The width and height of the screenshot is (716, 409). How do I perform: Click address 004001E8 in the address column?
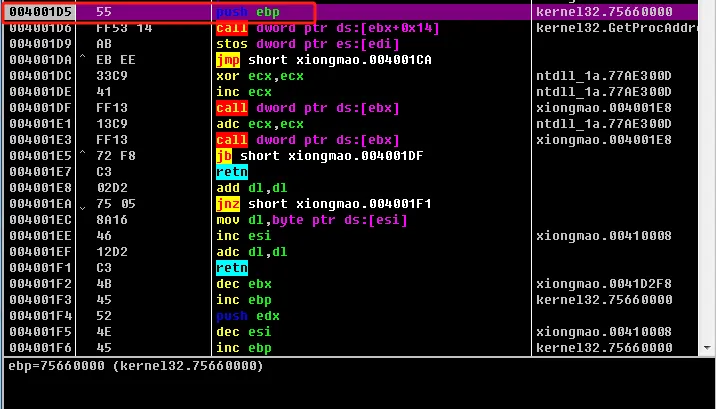coord(41,188)
